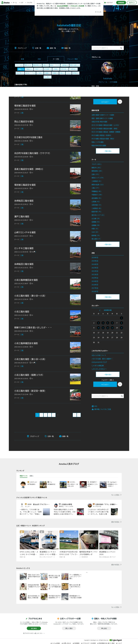Select the ブログ(1021) theme tag
Screen dimensions: 138x644
[19, 65]
